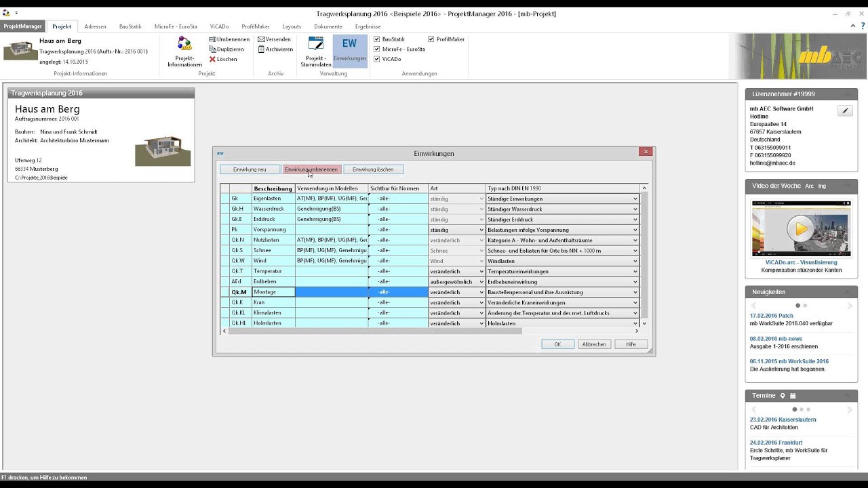Collapse the ribbon with the caret icon
The width and height of the screenshot is (868, 488).
(854, 26)
